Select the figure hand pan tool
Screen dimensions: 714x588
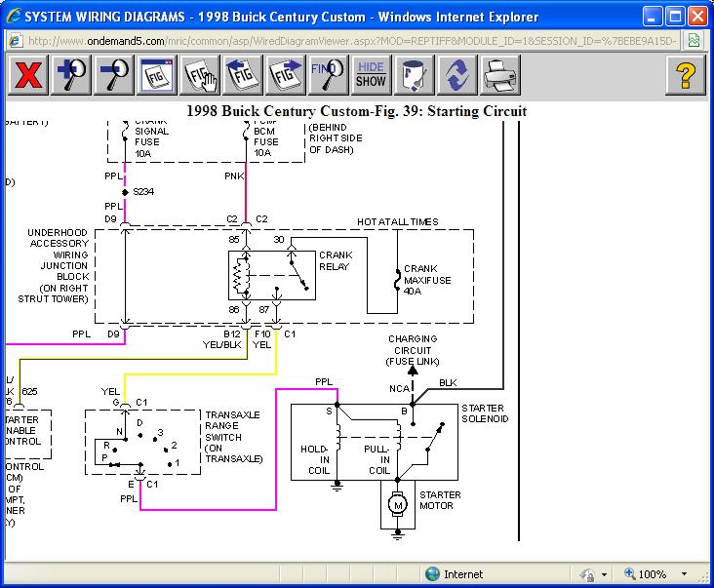(x=198, y=75)
